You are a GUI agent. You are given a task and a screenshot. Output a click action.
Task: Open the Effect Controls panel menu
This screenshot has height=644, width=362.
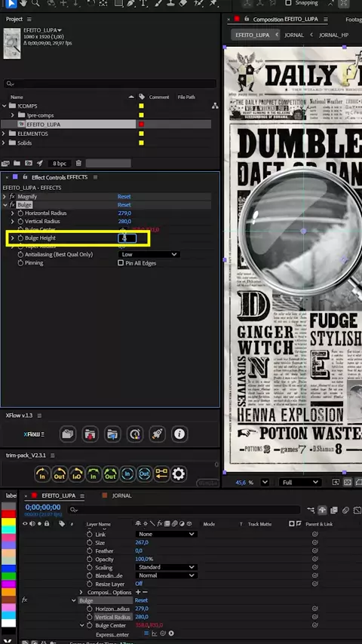(95, 177)
